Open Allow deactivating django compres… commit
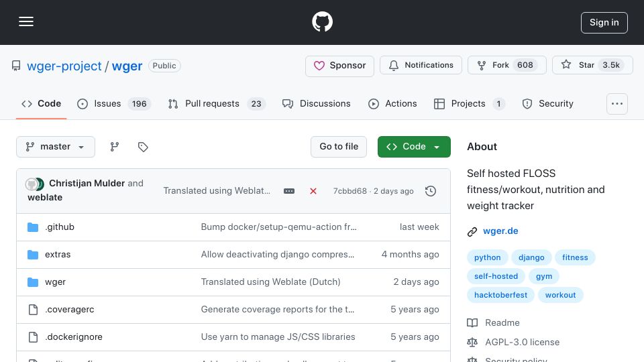The height and width of the screenshot is (362, 644). click(x=277, y=255)
